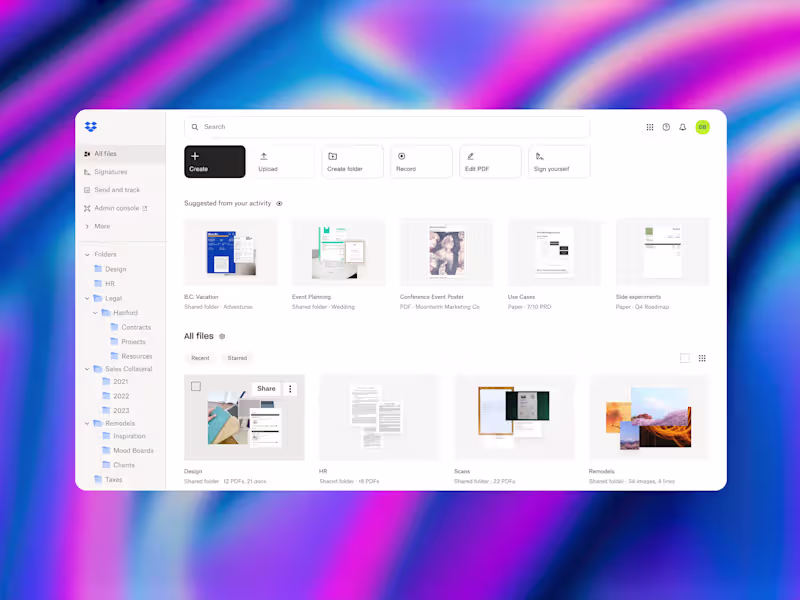Select 2023 folder in tree
Image resolution: width=800 pixels, height=600 pixels.
click(115, 411)
